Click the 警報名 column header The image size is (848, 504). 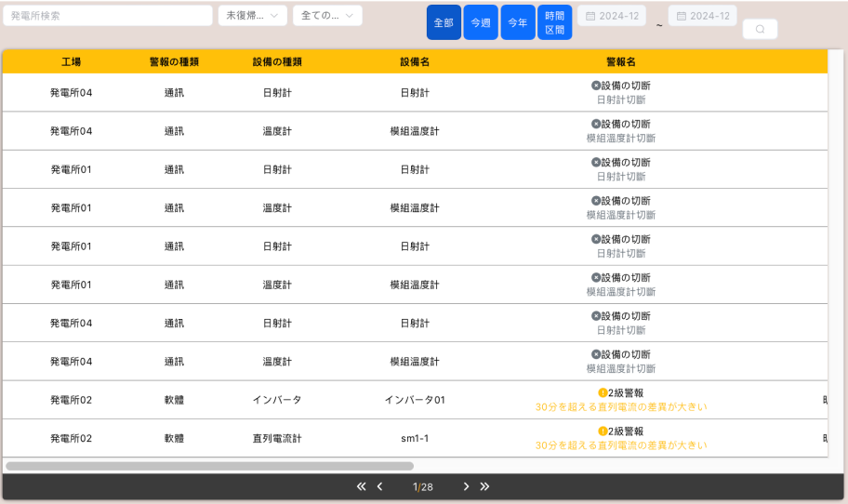point(621,61)
